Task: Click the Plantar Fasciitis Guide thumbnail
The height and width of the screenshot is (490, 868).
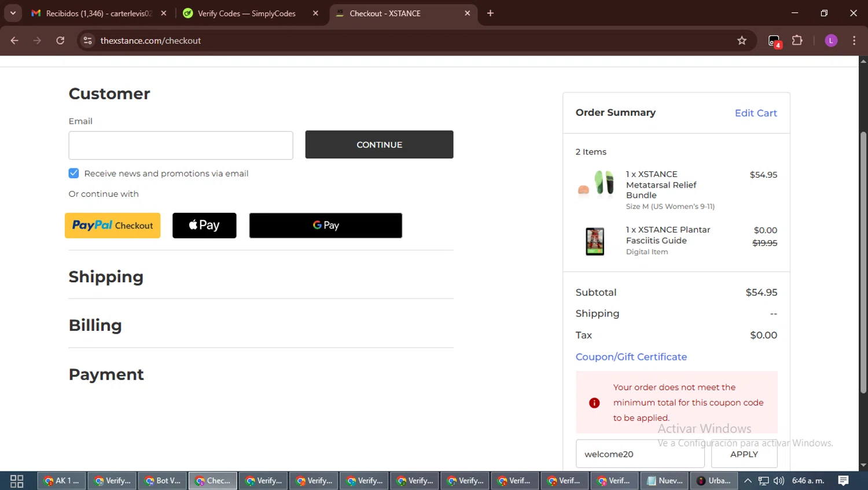Action: coord(595,241)
